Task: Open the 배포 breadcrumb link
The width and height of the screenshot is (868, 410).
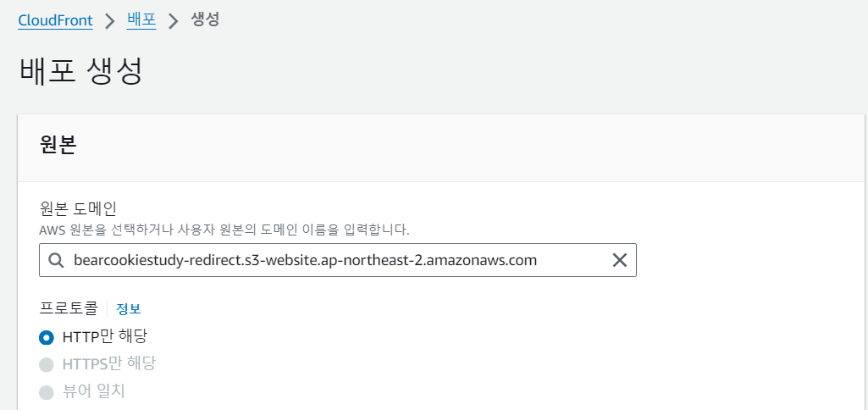Action: 141,20
